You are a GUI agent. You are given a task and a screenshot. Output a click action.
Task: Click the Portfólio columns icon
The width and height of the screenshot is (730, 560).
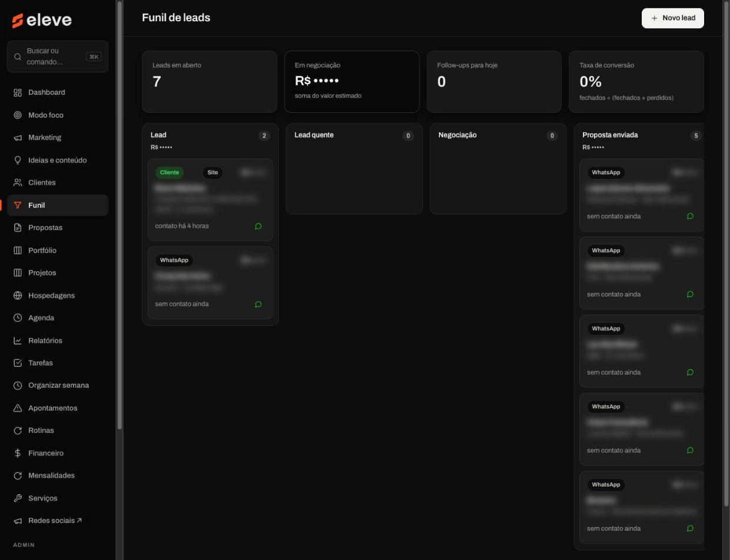18,251
